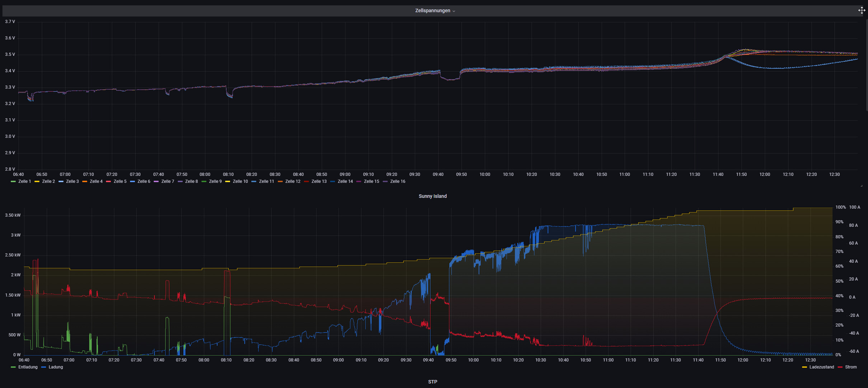868x388 pixels.
Task: Click the Strom legend entry
Action: 847,367
